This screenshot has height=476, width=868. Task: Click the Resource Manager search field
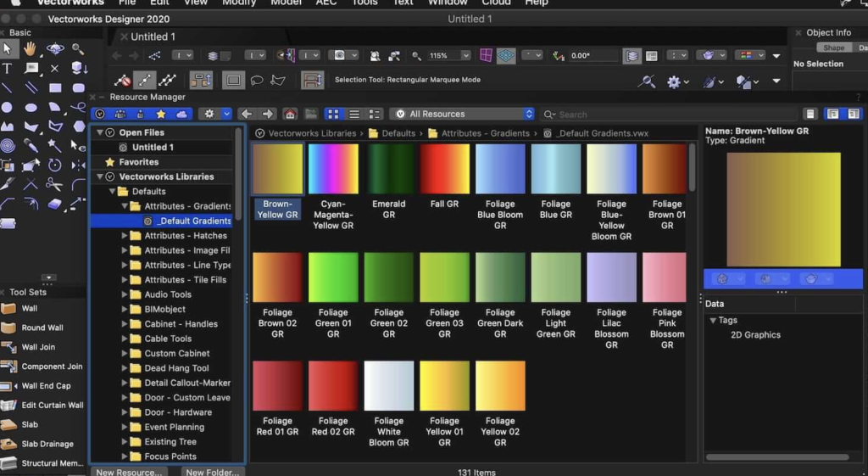[669, 115]
